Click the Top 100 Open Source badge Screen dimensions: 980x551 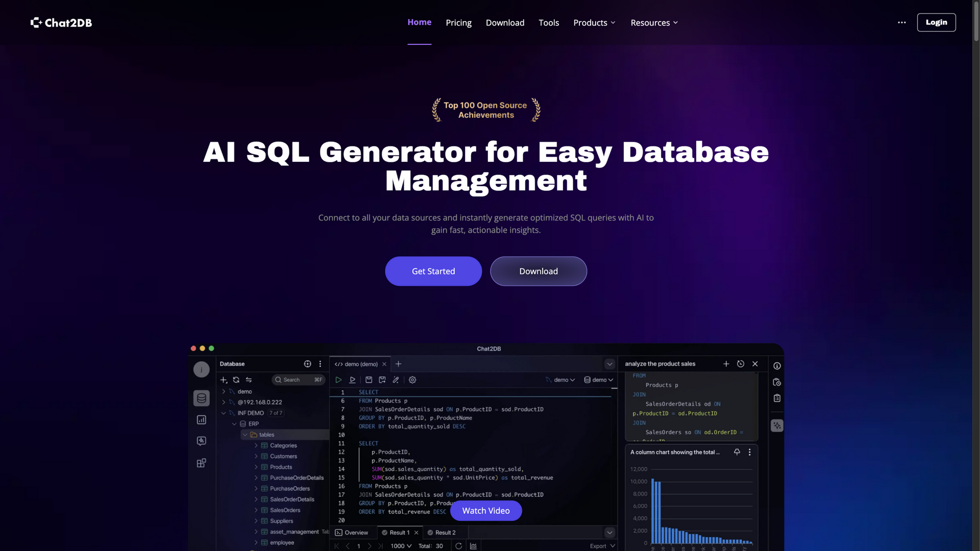pyautogui.click(x=486, y=110)
